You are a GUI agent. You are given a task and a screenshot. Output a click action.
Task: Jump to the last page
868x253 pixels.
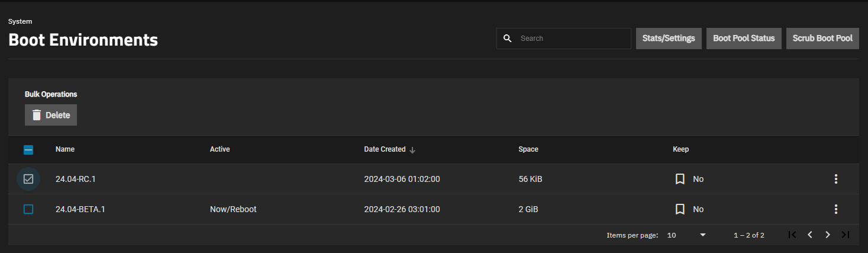tap(846, 235)
